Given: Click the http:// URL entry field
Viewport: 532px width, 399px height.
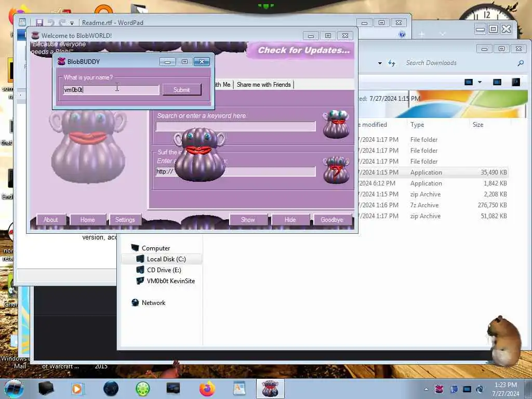Looking at the screenshot, I should point(235,171).
